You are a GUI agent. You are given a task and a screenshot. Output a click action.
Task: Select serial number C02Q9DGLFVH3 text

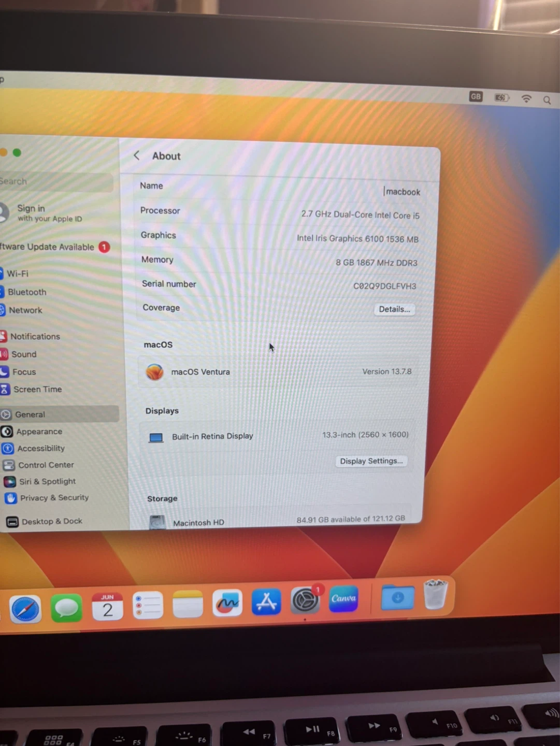click(x=384, y=286)
